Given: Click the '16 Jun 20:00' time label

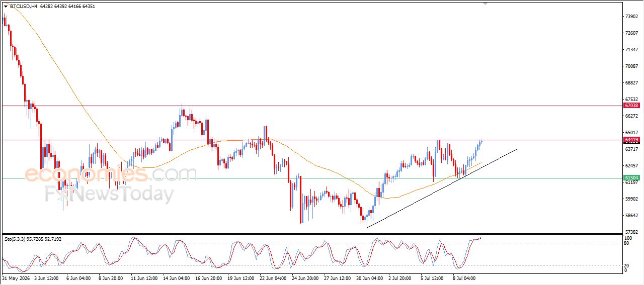Looking at the screenshot, I should click(208, 277).
